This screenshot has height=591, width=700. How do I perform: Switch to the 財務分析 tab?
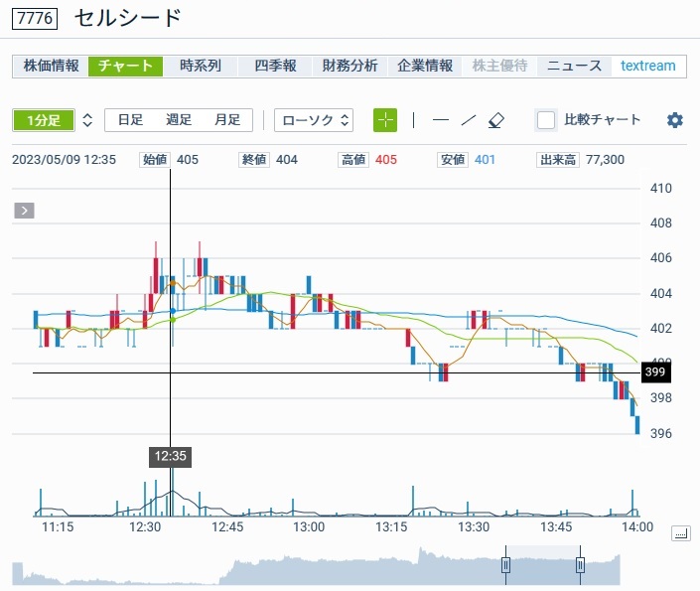(x=350, y=67)
